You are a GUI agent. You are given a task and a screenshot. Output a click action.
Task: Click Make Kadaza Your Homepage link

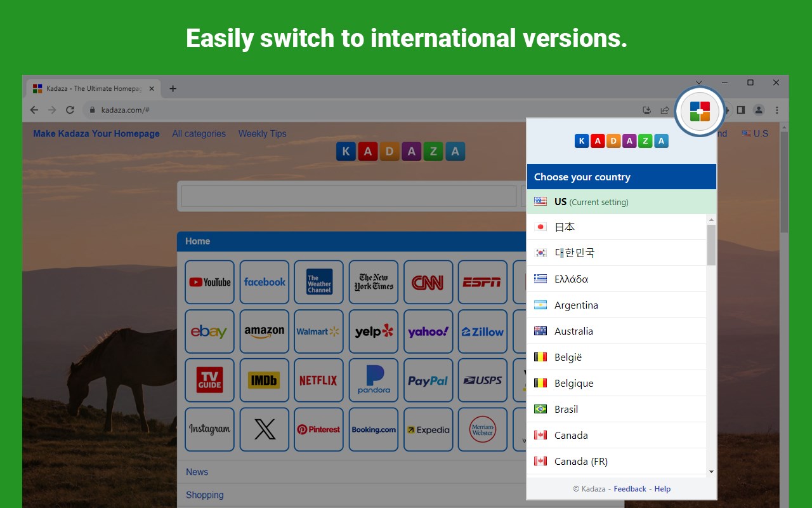coord(96,133)
